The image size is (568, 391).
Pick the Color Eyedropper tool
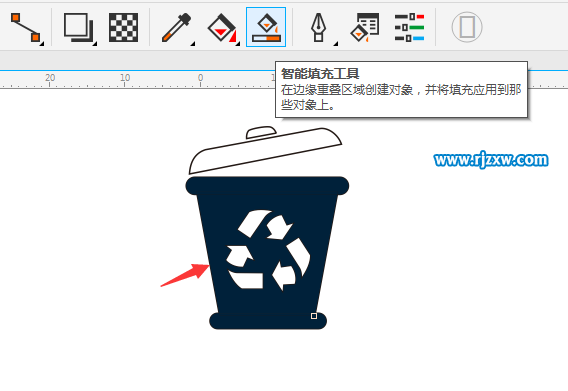click(x=177, y=28)
